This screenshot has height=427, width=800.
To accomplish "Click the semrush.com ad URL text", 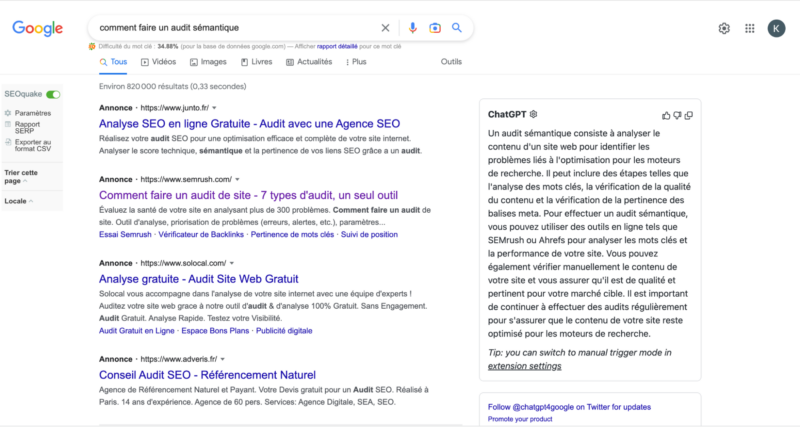I will [186, 180].
